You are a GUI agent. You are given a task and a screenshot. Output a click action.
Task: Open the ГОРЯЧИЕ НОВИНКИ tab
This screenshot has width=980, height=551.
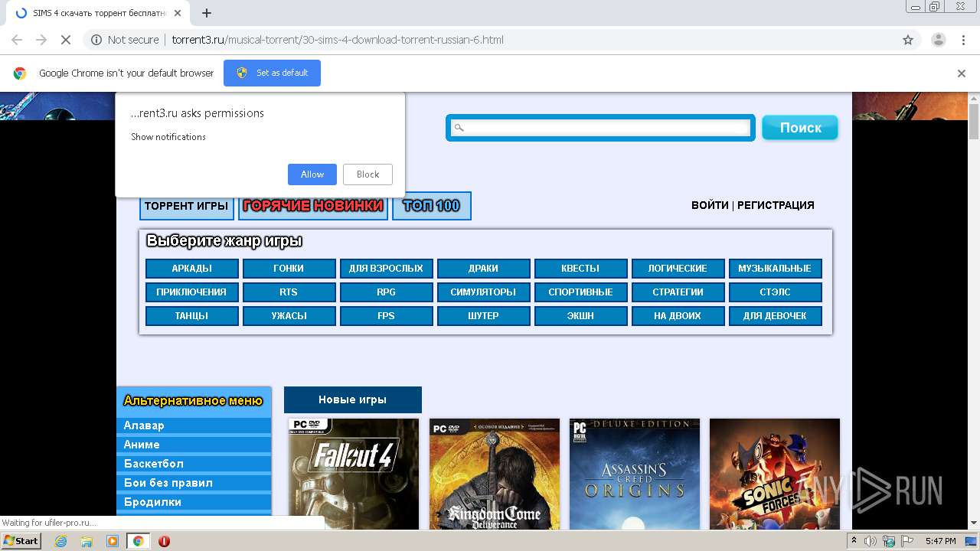312,206
